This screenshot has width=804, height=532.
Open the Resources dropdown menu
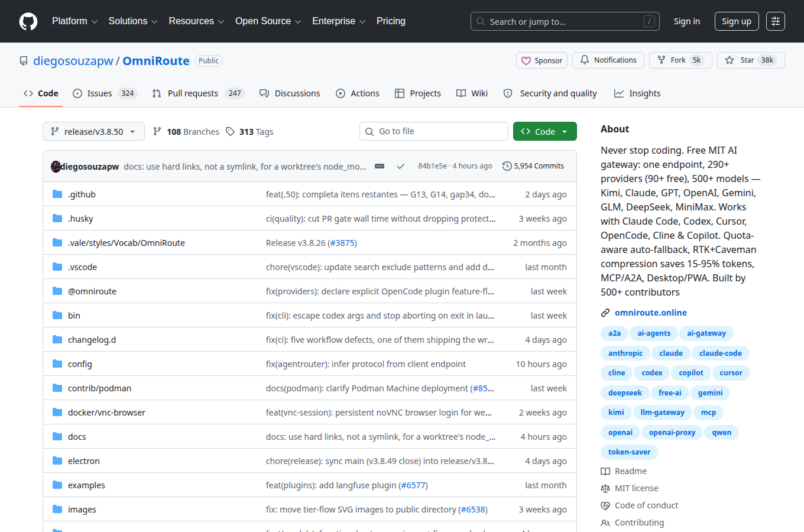pos(196,21)
